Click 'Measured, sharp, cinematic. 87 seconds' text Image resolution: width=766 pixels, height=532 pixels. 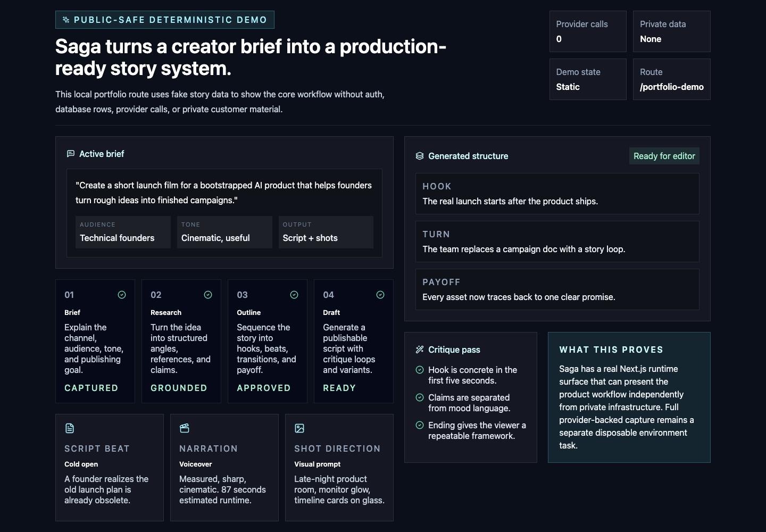click(x=222, y=489)
